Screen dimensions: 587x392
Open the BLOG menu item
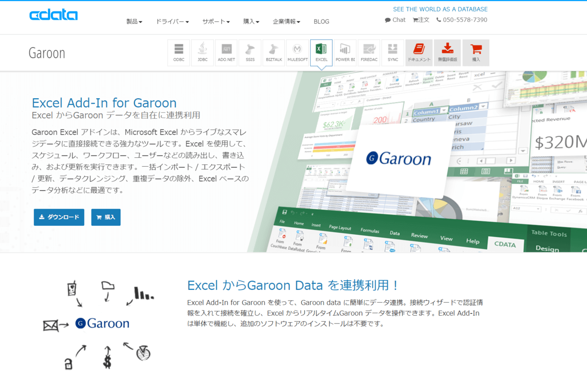coord(321,22)
